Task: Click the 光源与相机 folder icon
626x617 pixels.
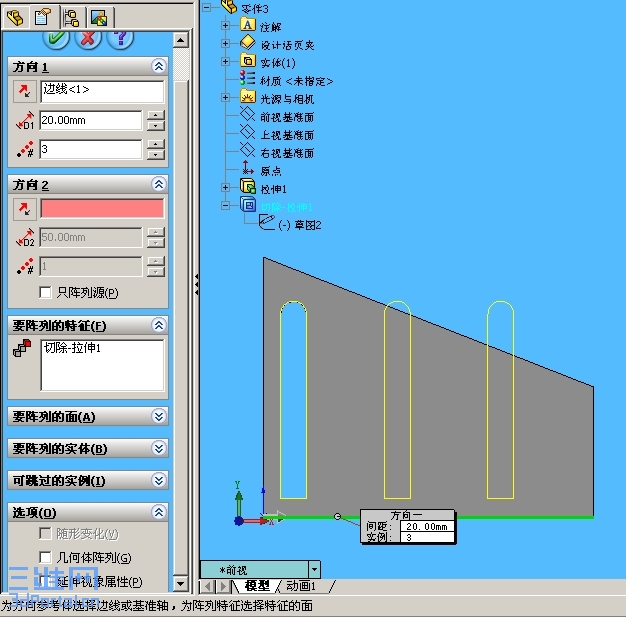Action: 248,97
